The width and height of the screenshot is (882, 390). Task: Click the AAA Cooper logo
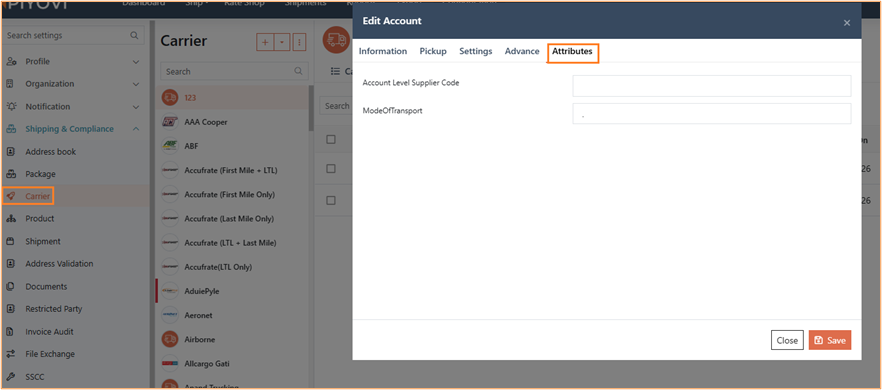click(x=169, y=122)
